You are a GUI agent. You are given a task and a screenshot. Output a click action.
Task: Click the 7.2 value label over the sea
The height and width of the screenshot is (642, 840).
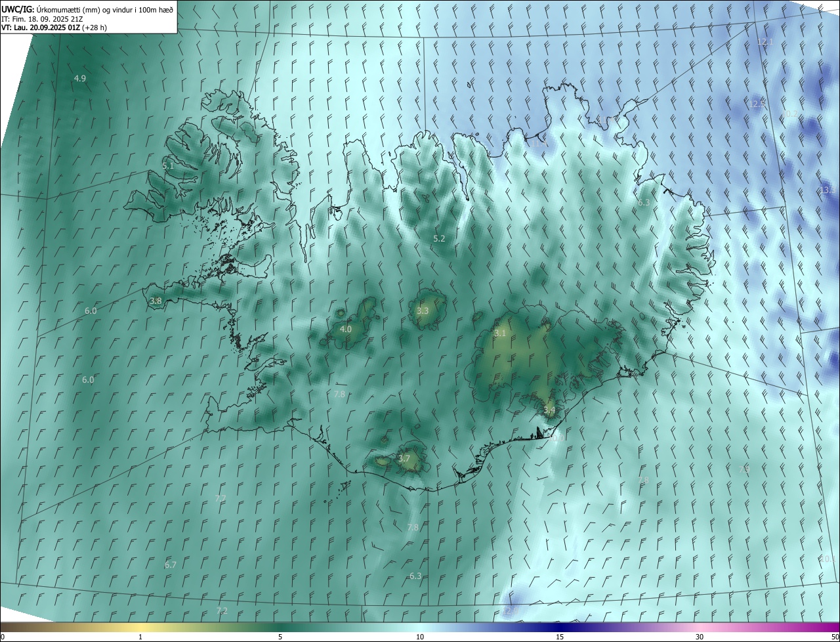pos(222,610)
